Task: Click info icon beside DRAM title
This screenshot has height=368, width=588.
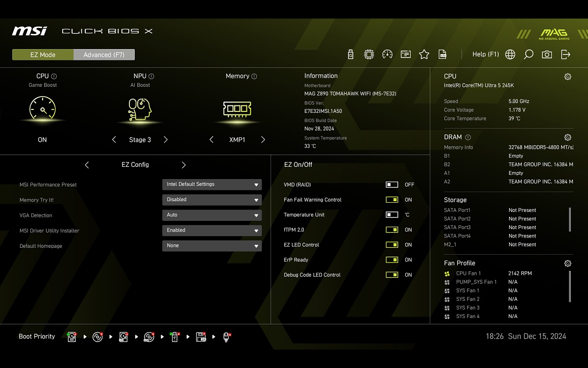Action: (467, 137)
